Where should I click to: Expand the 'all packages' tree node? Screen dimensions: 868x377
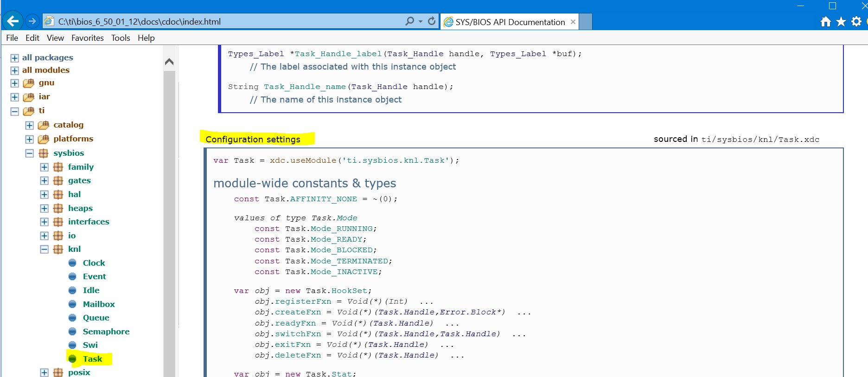click(15, 58)
